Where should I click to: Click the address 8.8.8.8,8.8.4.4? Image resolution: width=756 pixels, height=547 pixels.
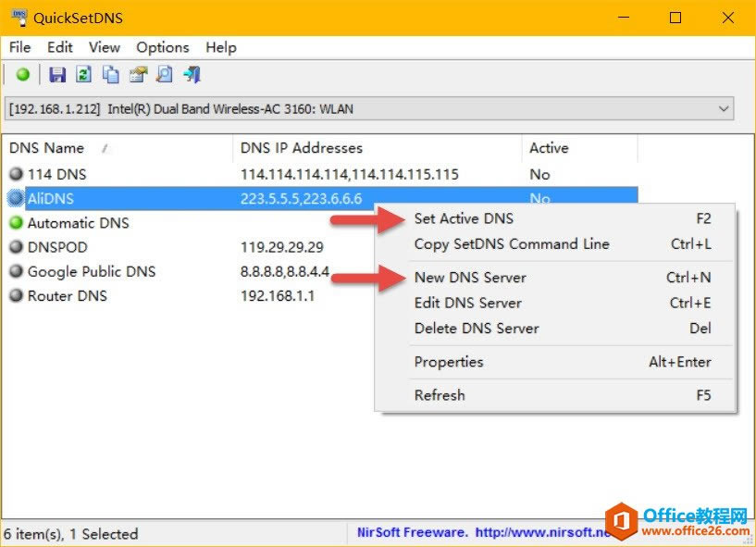click(x=285, y=271)
